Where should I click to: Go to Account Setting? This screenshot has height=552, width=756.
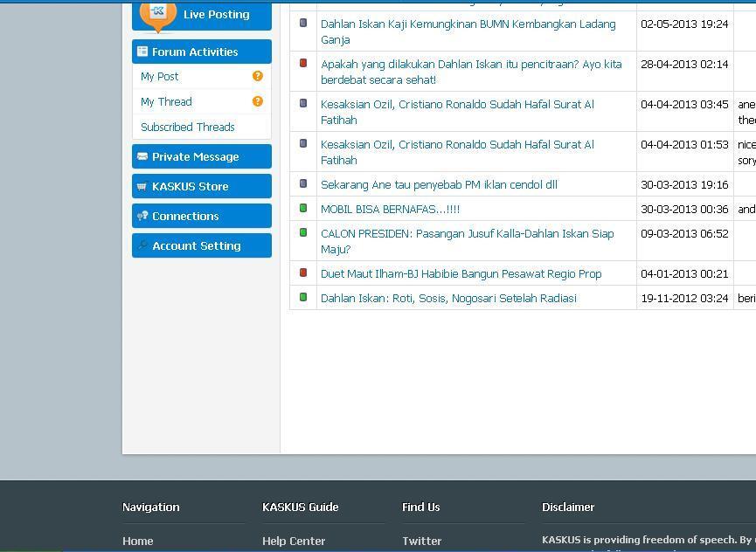196,246
